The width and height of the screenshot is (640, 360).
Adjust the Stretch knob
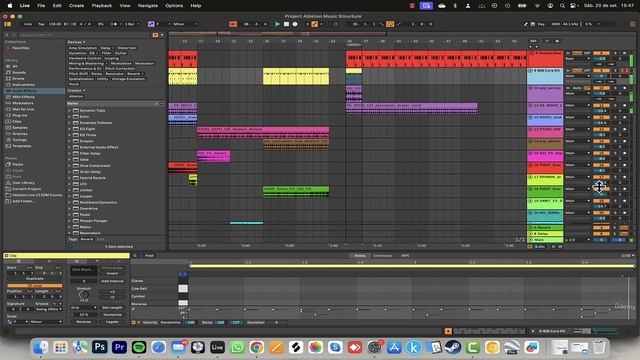pyautogui.click(x=83, y=294)
